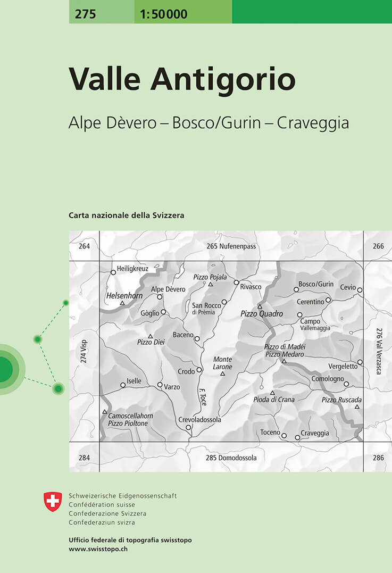Select the Pioda di Crana peak marker
Screen dimensions: 392x573
pyautogui.click(x=272, y=393)
